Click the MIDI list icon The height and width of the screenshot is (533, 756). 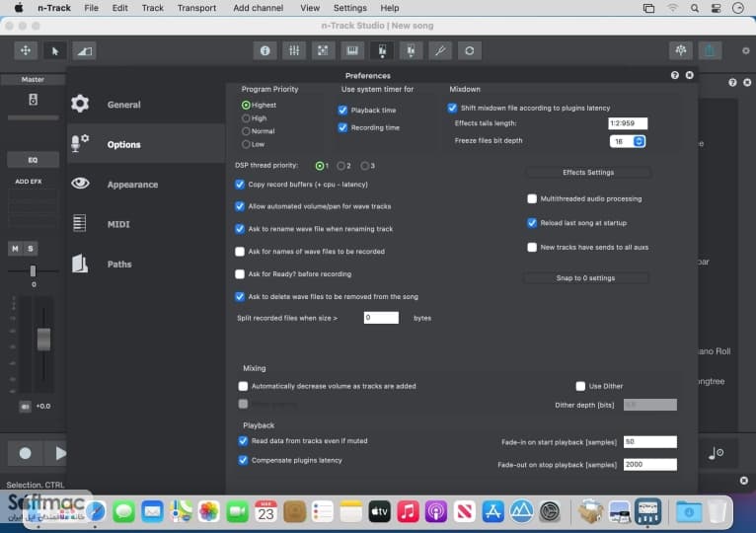pos(80,223)
